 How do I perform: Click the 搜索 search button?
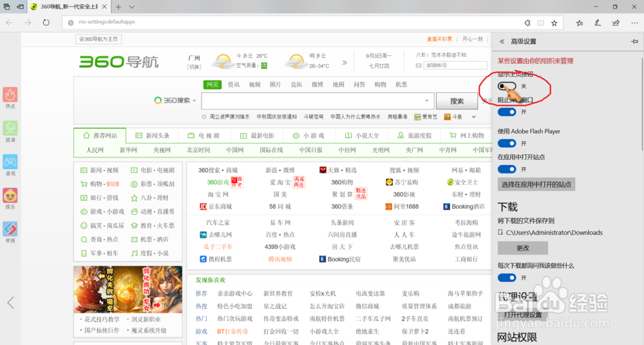[x=457, y=101]
